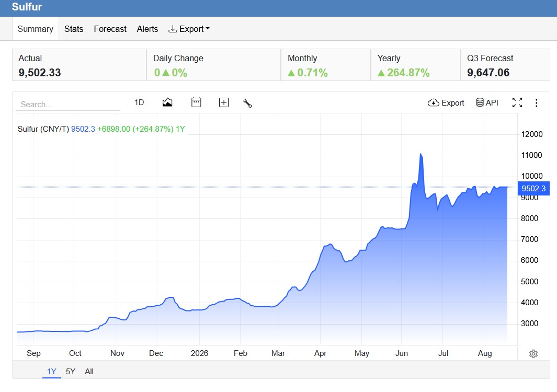Image resolution: width=557 pixels, height=392 pixels.
Task: Click the Sep label on time axis
Action: point(34,353)
